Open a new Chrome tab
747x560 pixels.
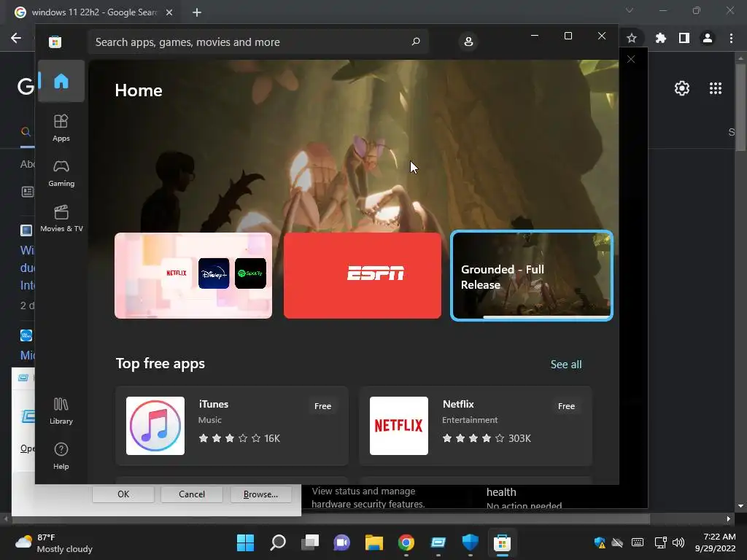tap(197, 12)
